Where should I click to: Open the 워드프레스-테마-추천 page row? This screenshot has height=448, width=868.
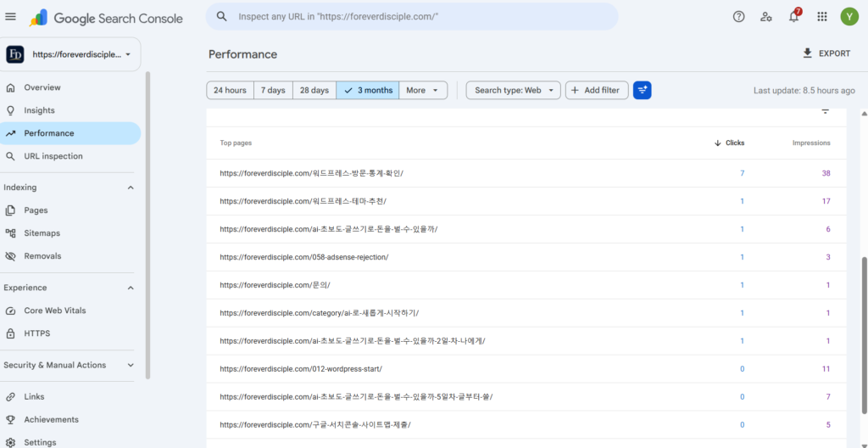coord(526,201)
